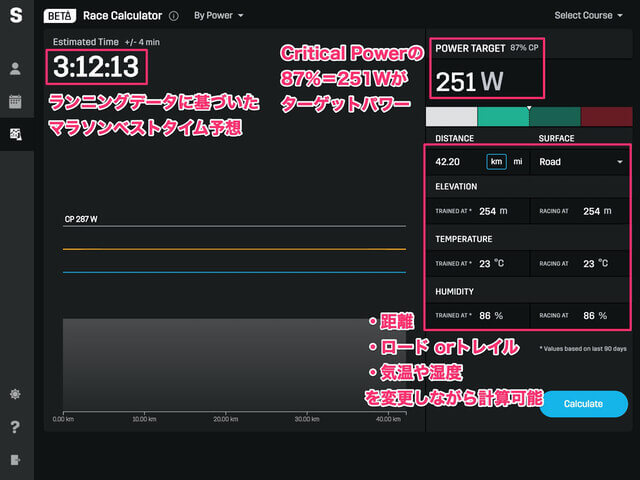The width and height of the screenshot is (640, 480).
Task: Select km distance unit
Action: coord(496,162)
